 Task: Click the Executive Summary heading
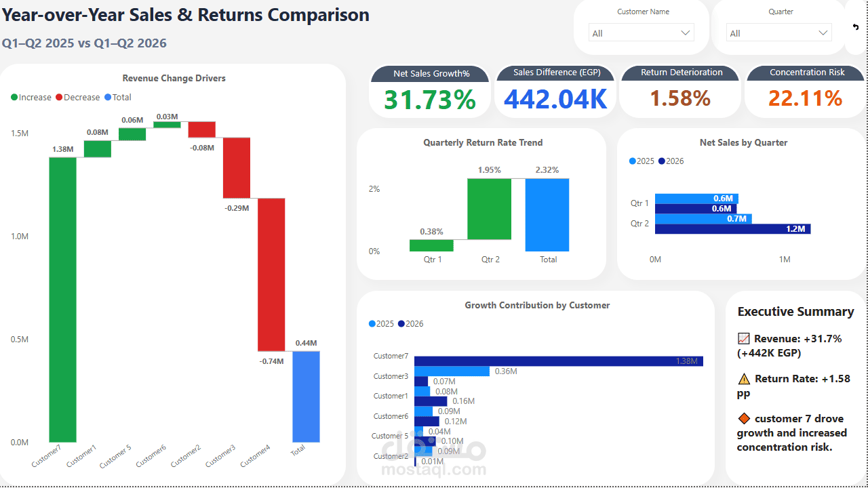click(795, 312)
